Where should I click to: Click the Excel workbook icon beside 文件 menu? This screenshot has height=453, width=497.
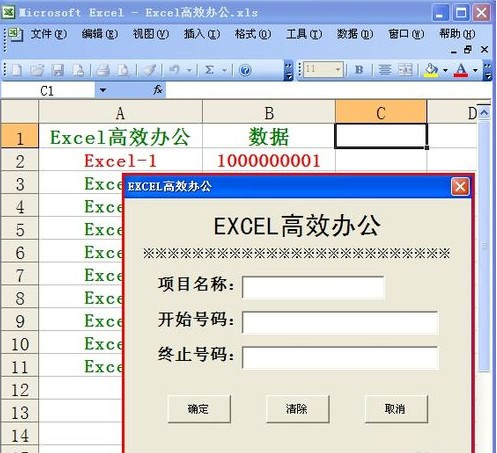[x=15, y=35]
